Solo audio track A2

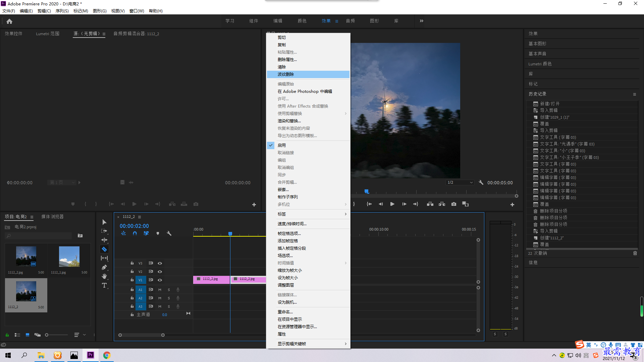point(169,298)
